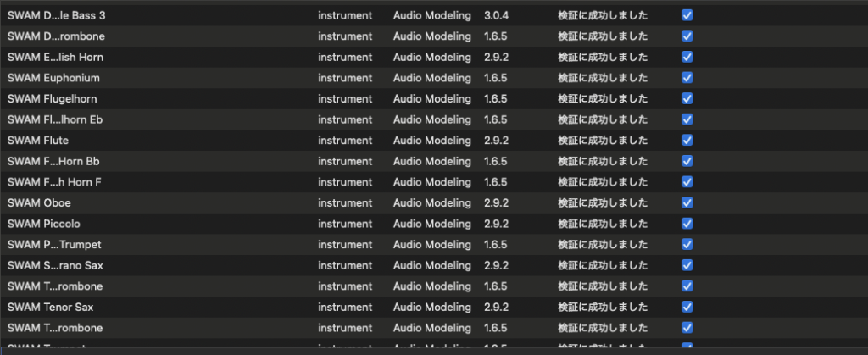Toggle the SWAM Piccolo checkbox
Image resolution: width=868 pixels, height=355 pixels.
(687, 224)
